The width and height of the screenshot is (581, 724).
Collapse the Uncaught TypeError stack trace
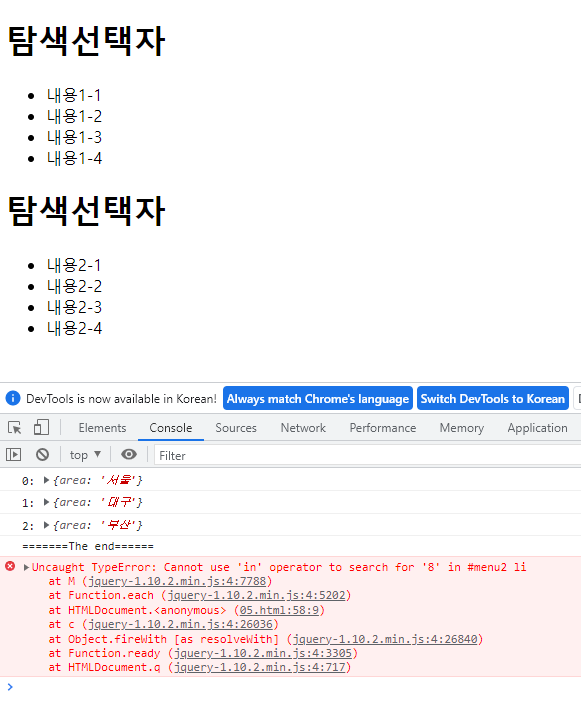click(x=26, y=567)
